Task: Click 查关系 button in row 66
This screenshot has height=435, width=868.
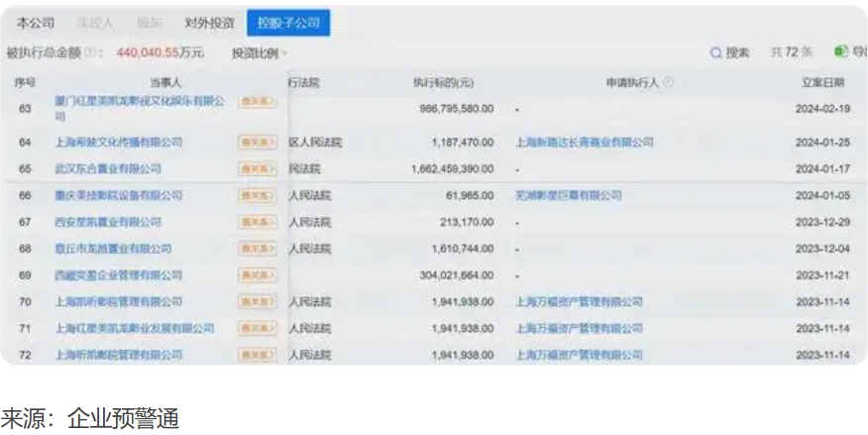Action: 258,195
